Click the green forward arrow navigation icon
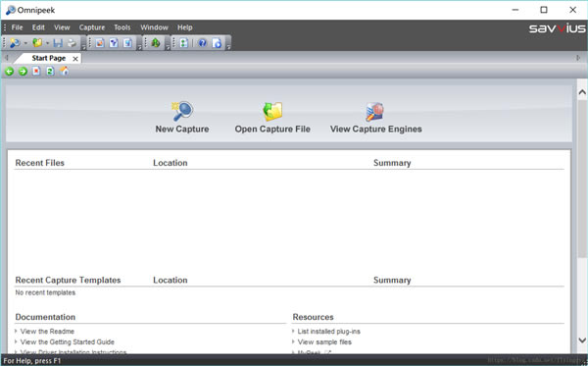This screenshot has width=588, height=366. point(23,71)
